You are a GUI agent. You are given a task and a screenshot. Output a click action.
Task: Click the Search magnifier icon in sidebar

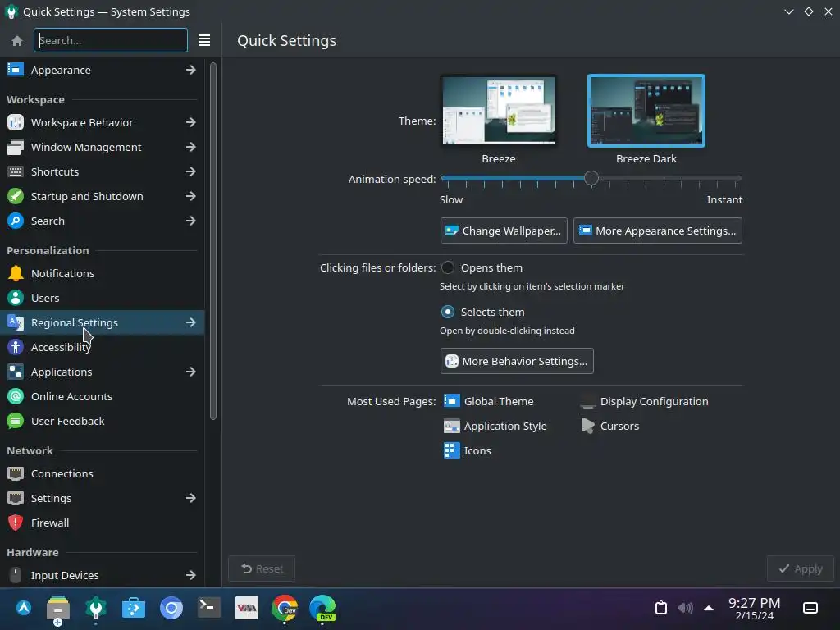coord(16,221)
